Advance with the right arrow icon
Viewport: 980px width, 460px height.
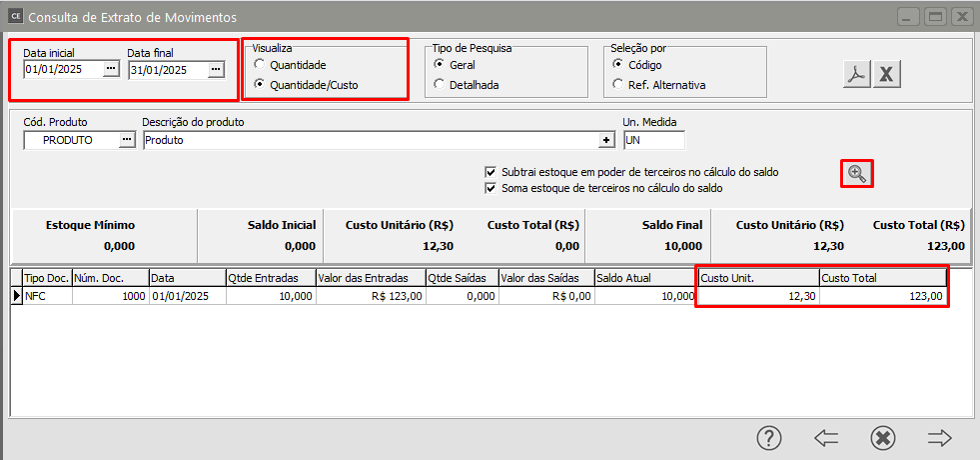939,437
